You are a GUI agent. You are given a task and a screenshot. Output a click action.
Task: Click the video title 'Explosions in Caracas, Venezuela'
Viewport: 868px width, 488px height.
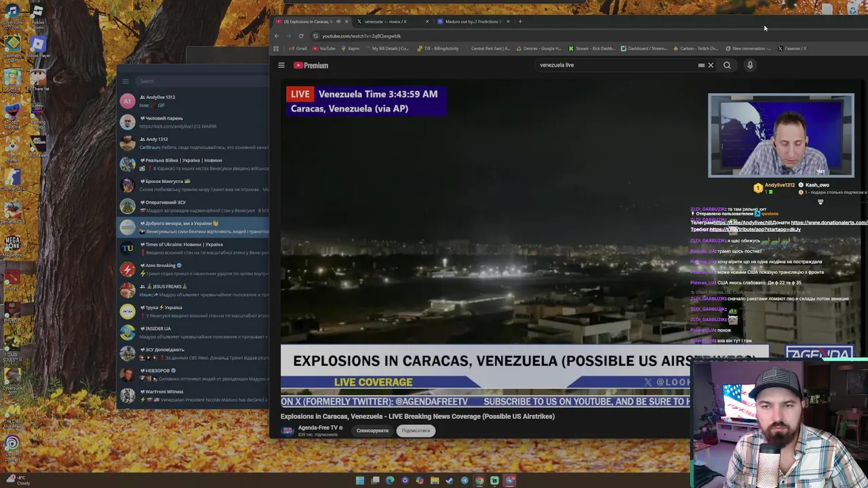[x=417, y=416]
